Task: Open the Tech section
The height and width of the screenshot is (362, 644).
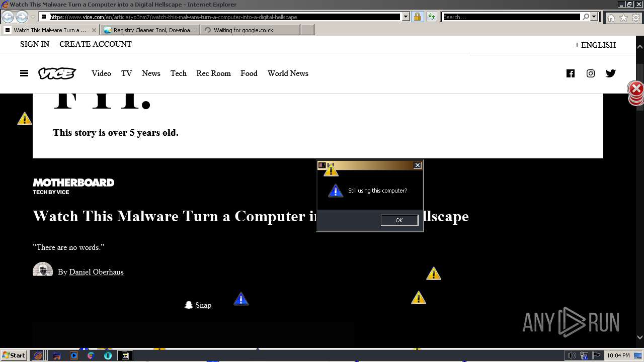Action: 178,73
